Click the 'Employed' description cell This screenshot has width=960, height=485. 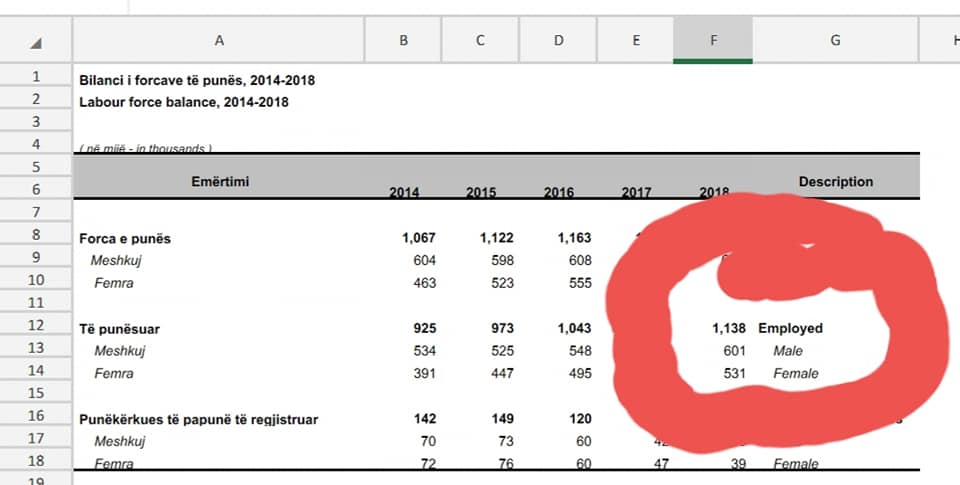tap(790, 328)
